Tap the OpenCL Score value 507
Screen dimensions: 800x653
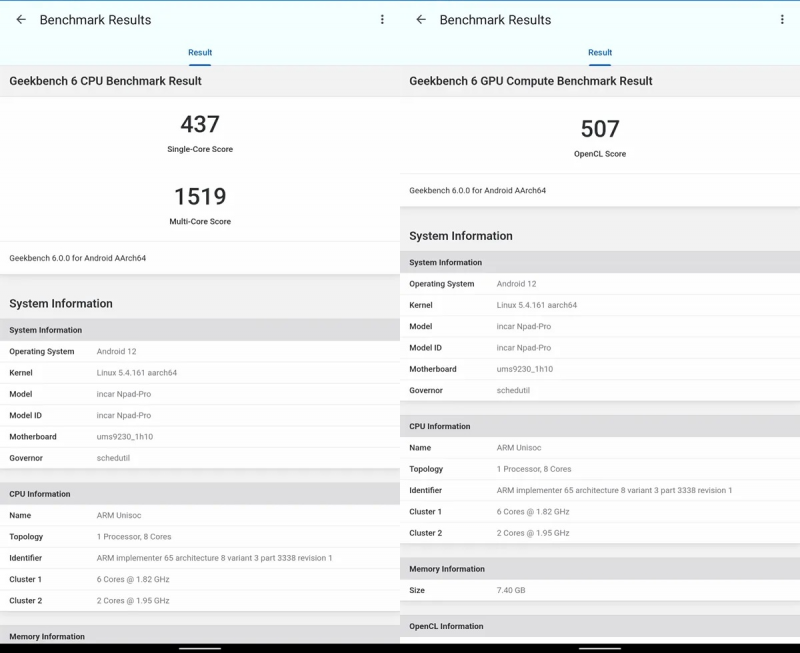coord(600,129)
